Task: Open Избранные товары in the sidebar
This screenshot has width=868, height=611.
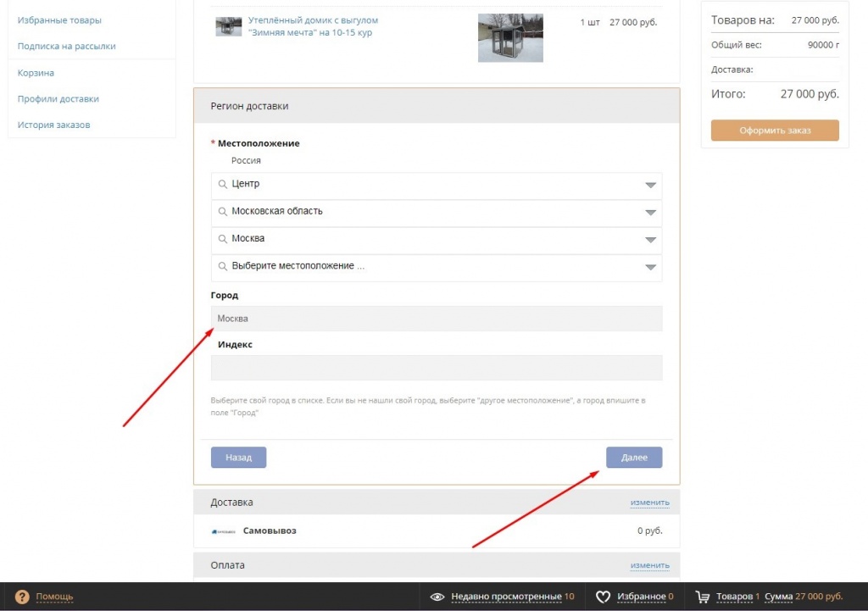Action: (x=59, y=19)
